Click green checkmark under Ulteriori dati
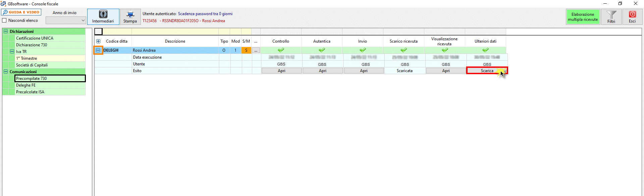Screen dimensions: 644x196 coord(485,50)
